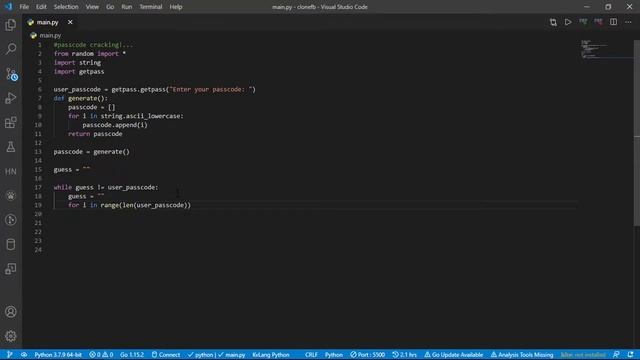Image resolution: width=640 pixels, height=360 pixels.
Task: Click python | main.py status item
Action: [x=216, y=355]
